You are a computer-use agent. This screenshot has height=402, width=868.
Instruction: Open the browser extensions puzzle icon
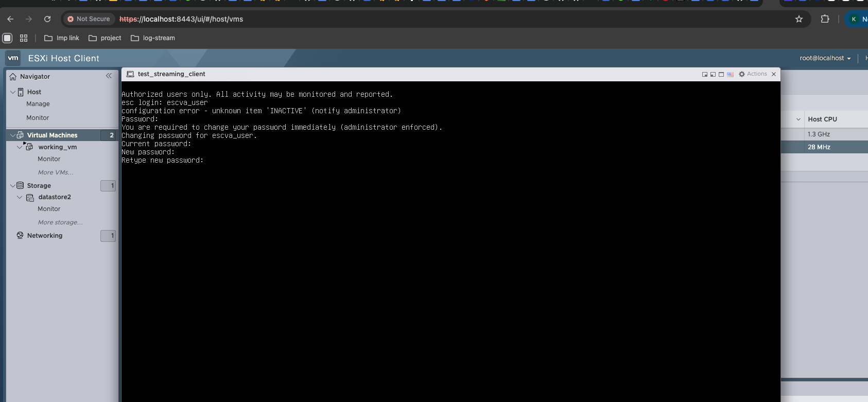tap(825, 19)
